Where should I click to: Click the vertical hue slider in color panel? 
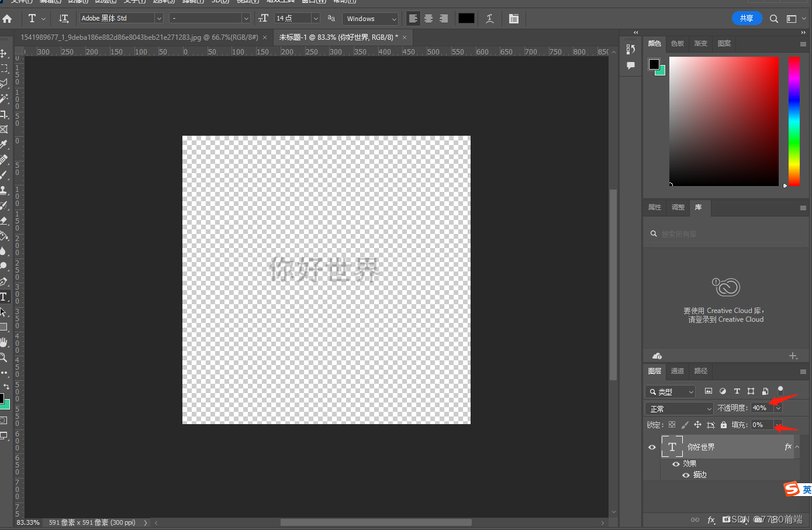tap(794, 121)
